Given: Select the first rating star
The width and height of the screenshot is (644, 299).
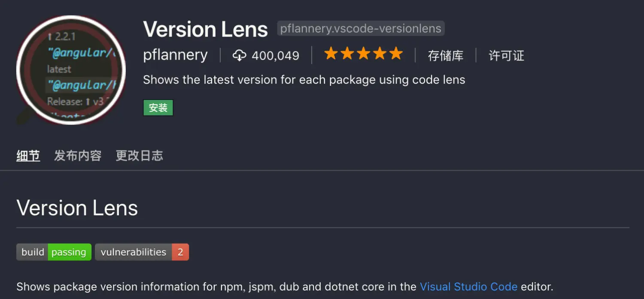Looking at the screenshot, I should coord(331,54).
